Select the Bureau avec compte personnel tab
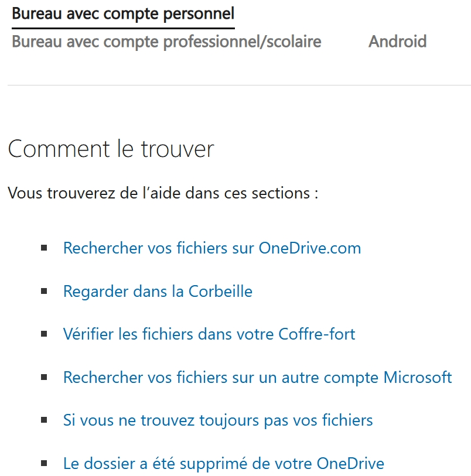The height and width of the screenshot is (476, 471). click(123, 14)
